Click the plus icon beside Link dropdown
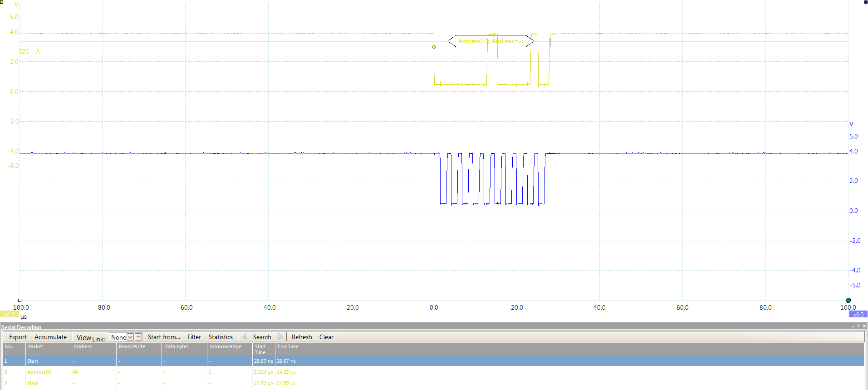The width and height of the screenshot is (868, 390). point(138,337)
